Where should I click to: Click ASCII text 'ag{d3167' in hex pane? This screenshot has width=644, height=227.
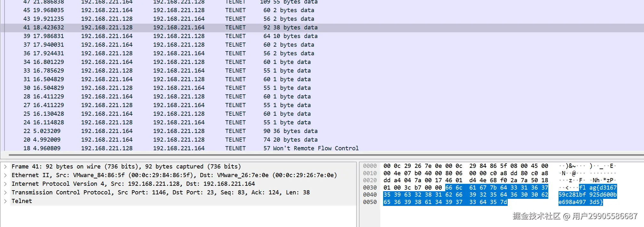(603, 188)
